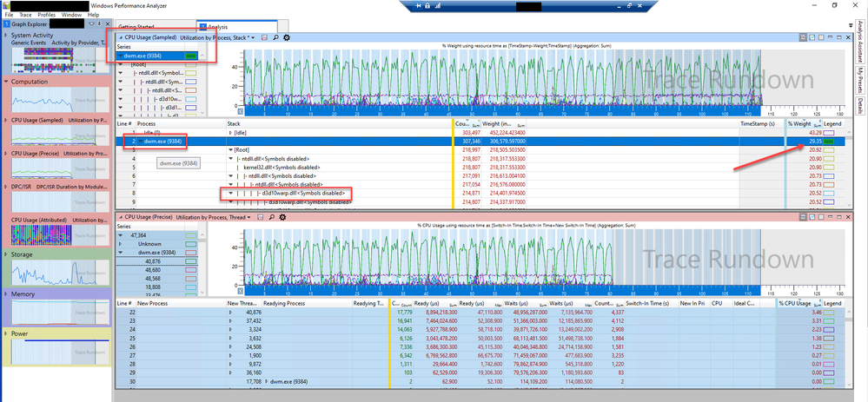Click preset save icon in CPU Usage (Sampled)
This screenshot has height=402, width=868.
(264, 37)
